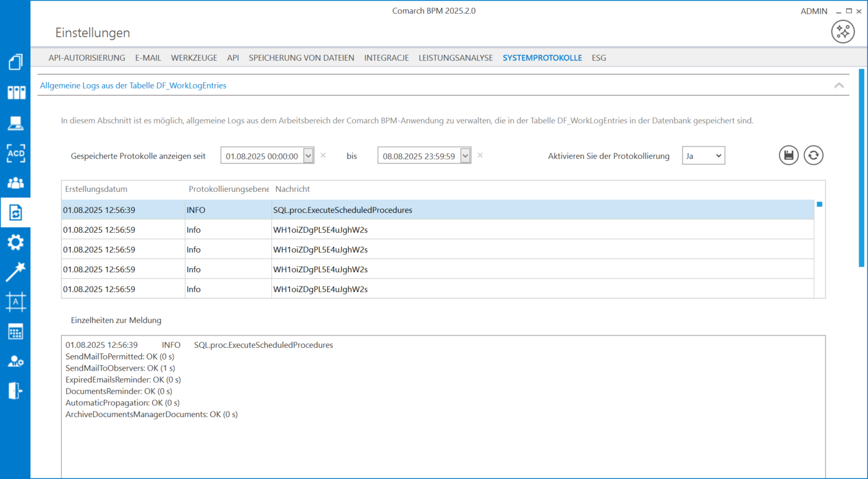This screenshot has width=868, height=479.
Task: Open the end date dropdown arrow
Action: [466, 156]
